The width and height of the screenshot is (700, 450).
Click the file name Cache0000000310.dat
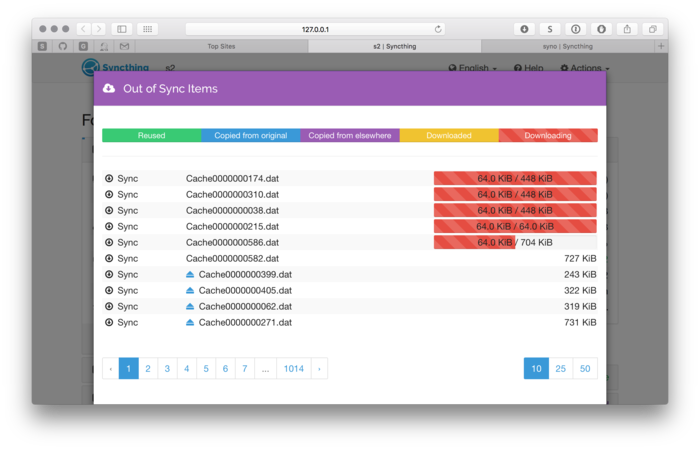pos(233,194)
